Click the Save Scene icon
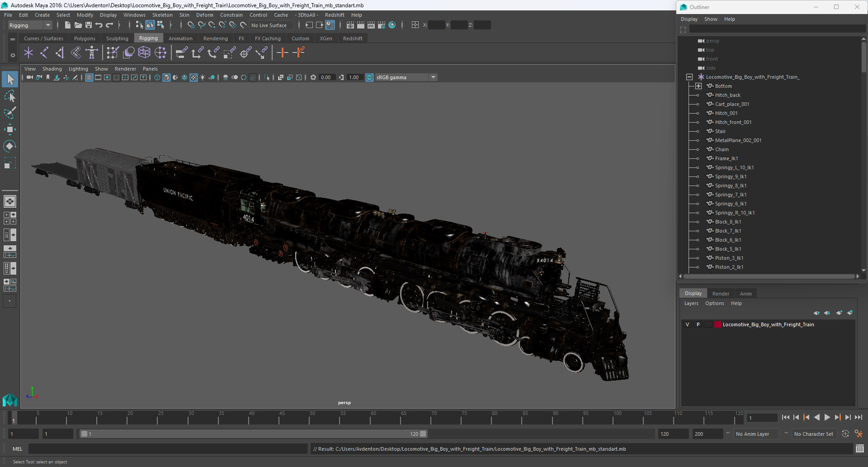Viewport: 868px width, 467px height. click(x=88, y=25)
